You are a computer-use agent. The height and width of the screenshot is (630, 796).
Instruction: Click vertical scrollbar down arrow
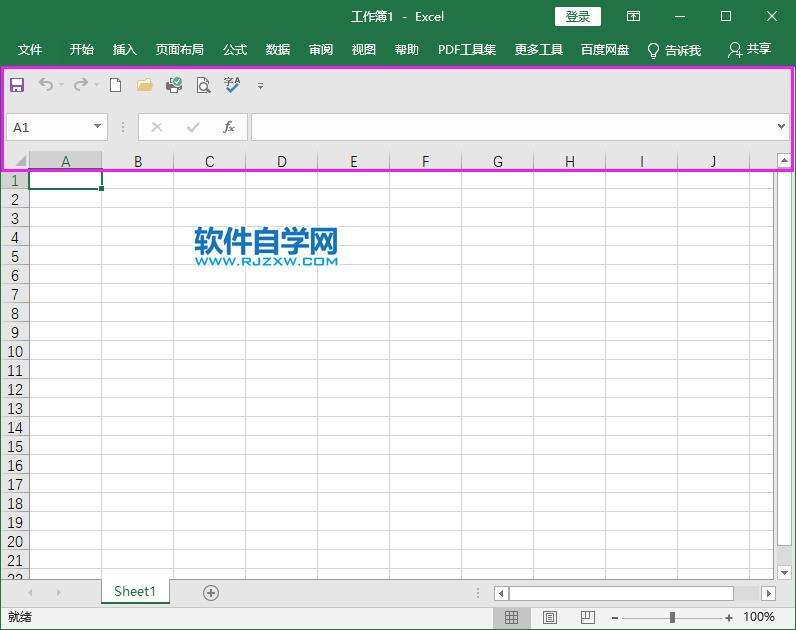(784, 573)
